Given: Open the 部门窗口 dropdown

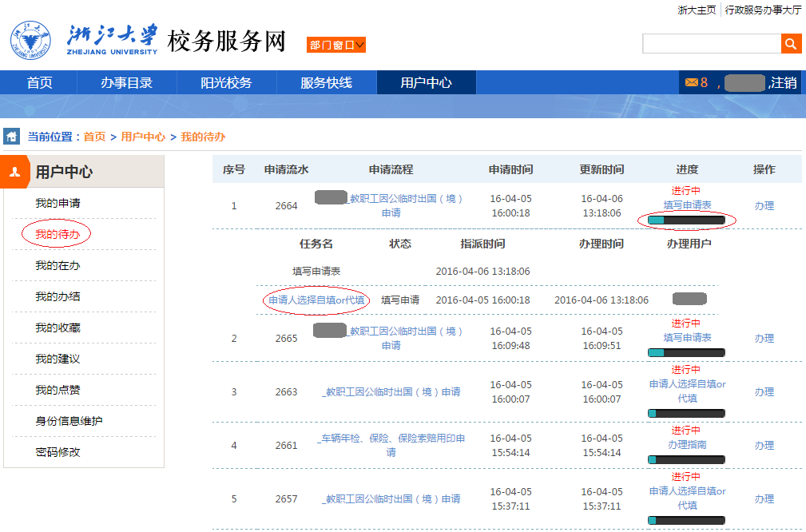Looking at the screenshot, I should pyautogui.click(x=336, y=45).
